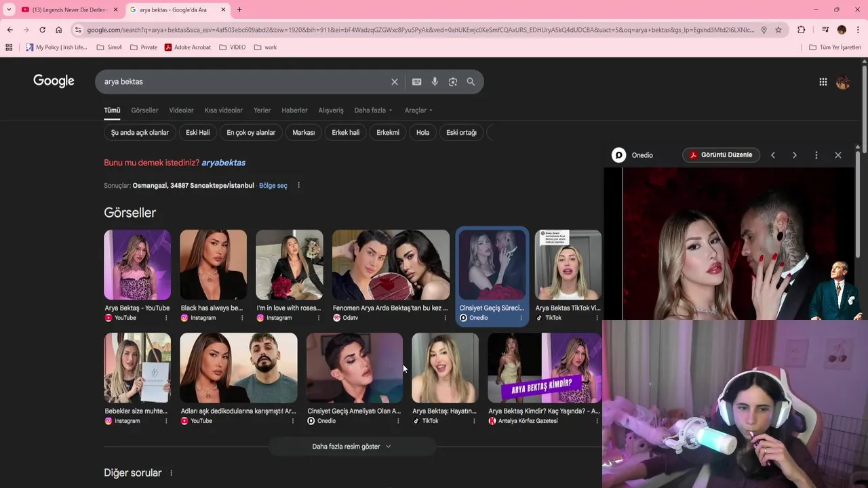Go back in browser history
868x488 pixels.
[x=9, y=30]
